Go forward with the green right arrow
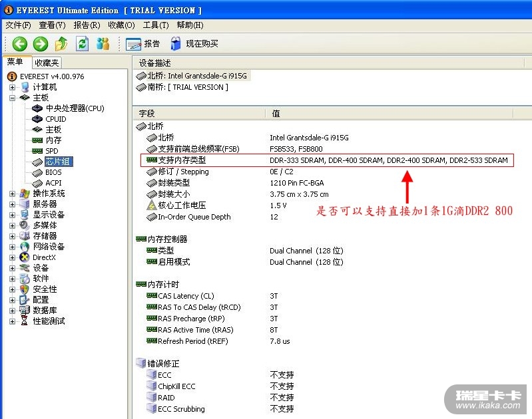This screenshot has width=532, height=419. click(41, 44)
